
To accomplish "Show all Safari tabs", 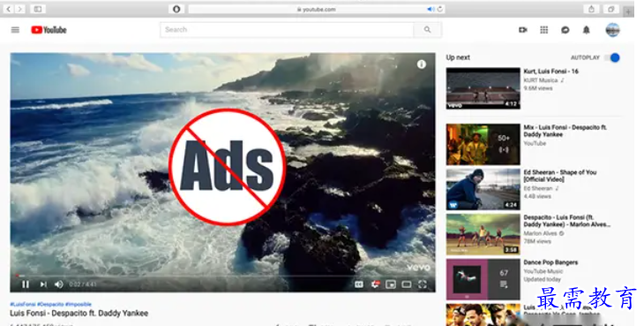I will pos(610,9).
